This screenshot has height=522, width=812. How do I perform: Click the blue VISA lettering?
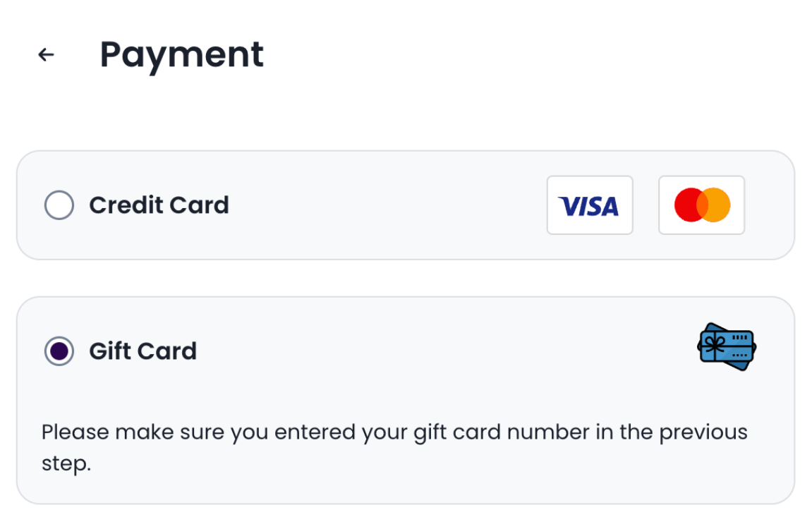588,206
